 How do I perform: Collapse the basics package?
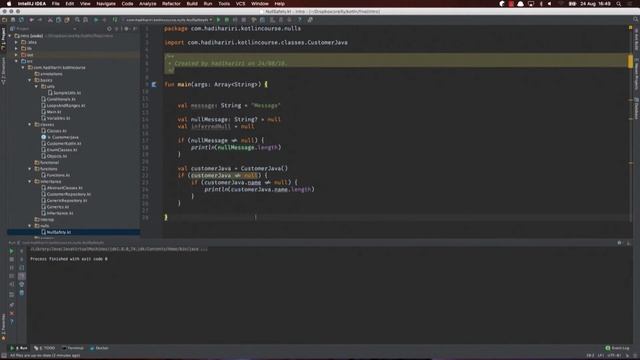tap(29, 80)
